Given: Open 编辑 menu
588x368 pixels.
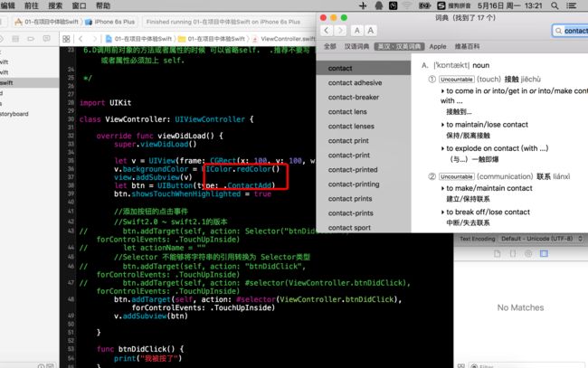Looking at the screenshot, I should (8, 5).
